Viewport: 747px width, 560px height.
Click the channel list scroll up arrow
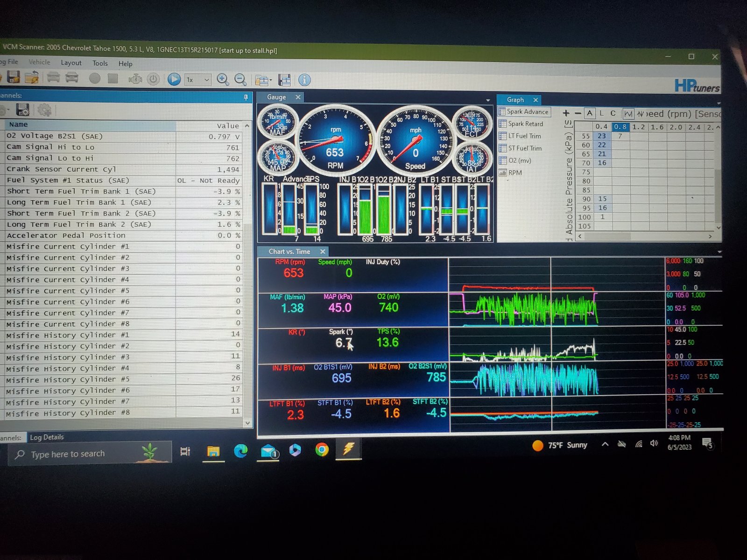pos(247,126)
